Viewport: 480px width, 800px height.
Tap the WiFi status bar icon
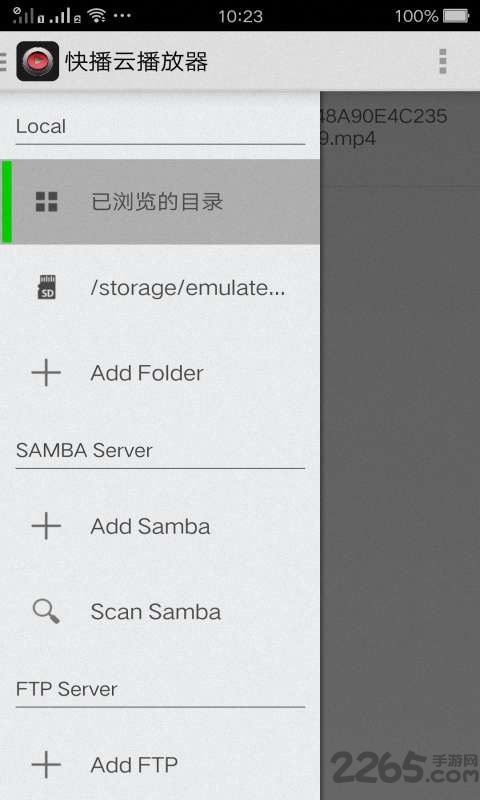click(96, 15)
